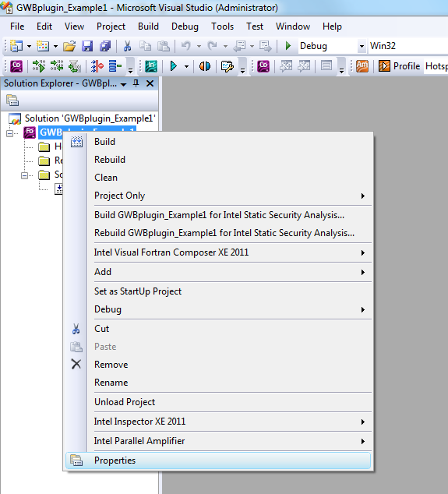
Task: Click the Save All toolbar icon
Action: pos(105,46)
